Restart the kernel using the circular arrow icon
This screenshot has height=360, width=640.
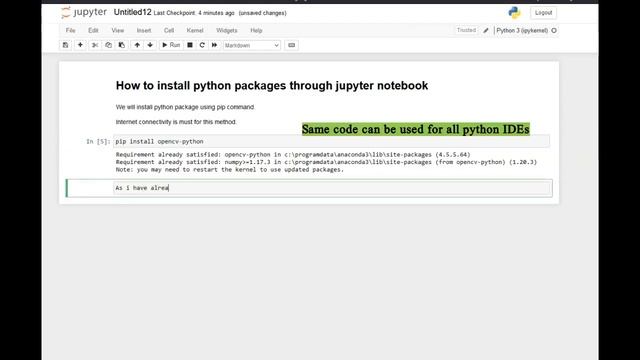(202, 45)
